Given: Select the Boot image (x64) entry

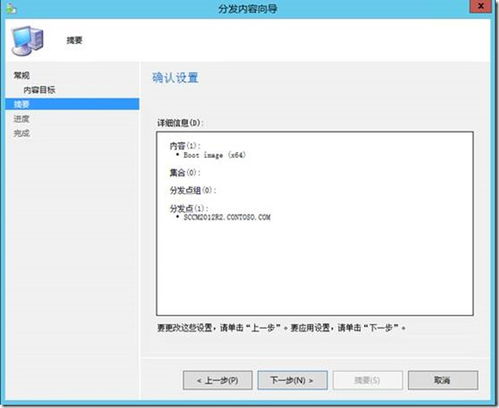Looking at the screenshot, I should [x=215, y=155].
